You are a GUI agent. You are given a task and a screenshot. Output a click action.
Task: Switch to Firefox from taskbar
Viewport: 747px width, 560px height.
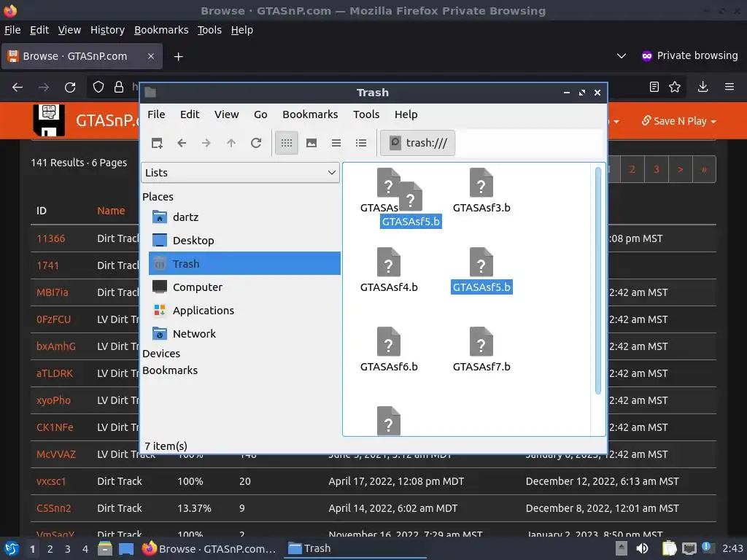pyautogui.click(x=209, y=549)
